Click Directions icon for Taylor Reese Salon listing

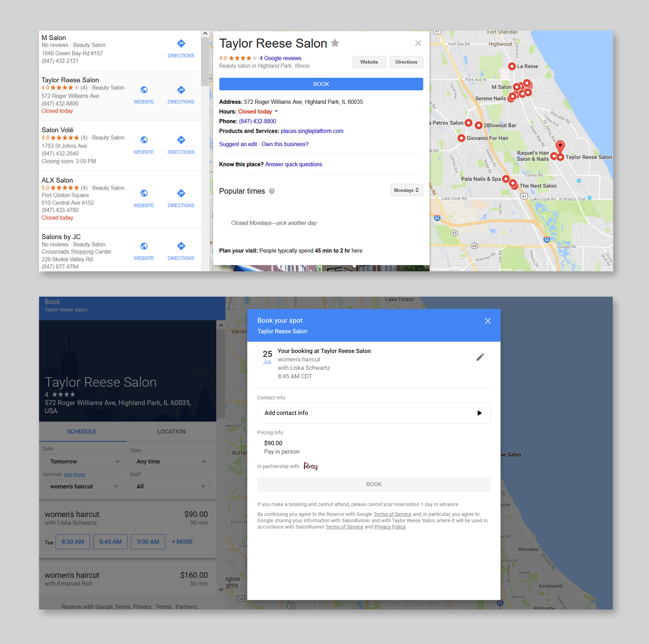point(181,90)
